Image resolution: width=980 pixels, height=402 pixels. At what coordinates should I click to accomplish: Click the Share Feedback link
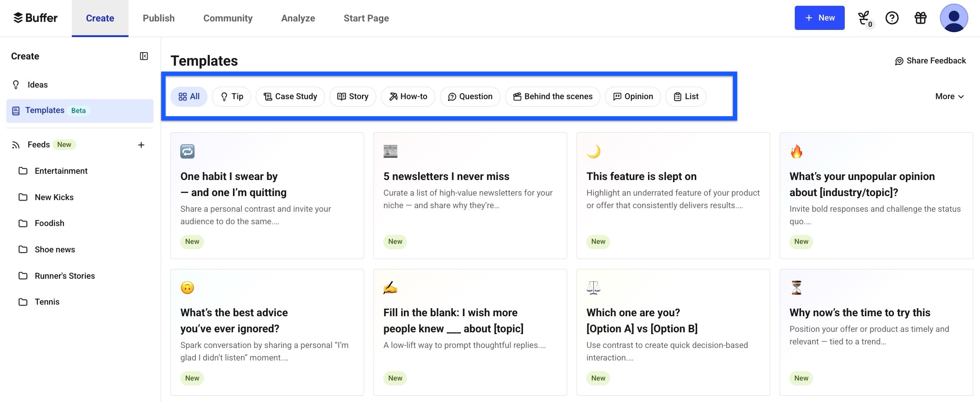coord(930,61)
